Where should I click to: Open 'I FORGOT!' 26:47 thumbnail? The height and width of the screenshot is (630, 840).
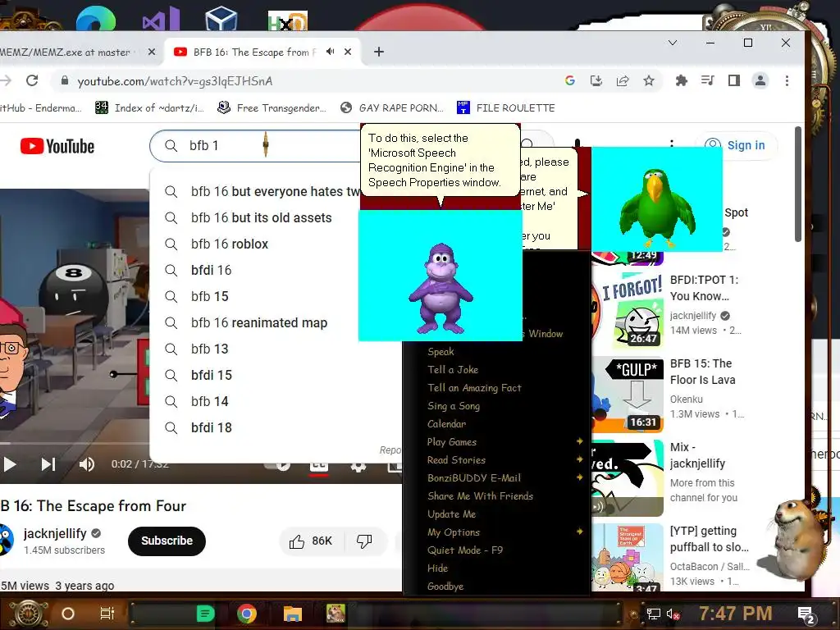point(628,309)
